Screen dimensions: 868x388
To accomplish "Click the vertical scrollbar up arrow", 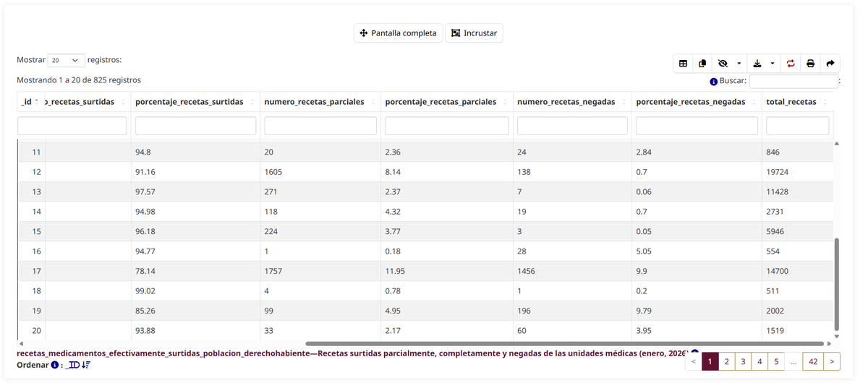I will pyautogui.click(x=838, y=143).
